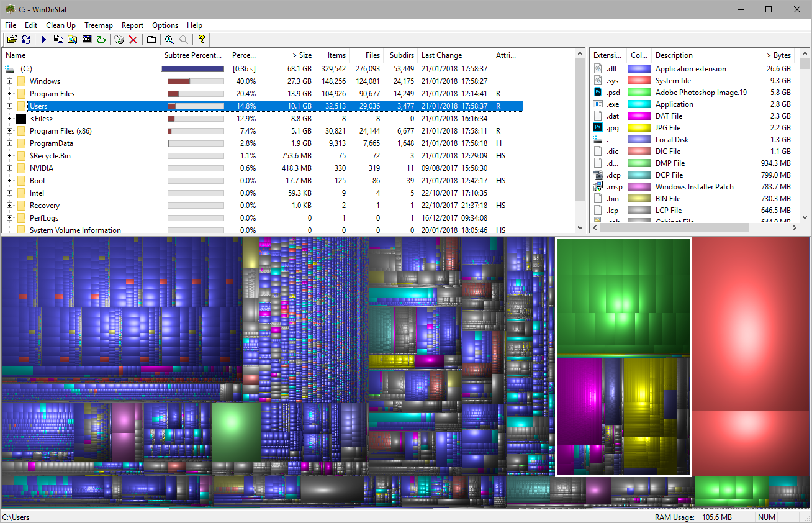Click the Photoshop icon for .psd extension
Screen dimensions: 812x523
click(598, 93)
